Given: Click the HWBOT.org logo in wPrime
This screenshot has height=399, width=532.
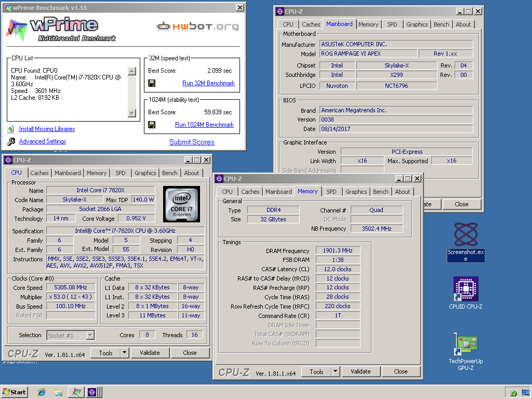Looking at the screenshot, I should pos(197,26).
